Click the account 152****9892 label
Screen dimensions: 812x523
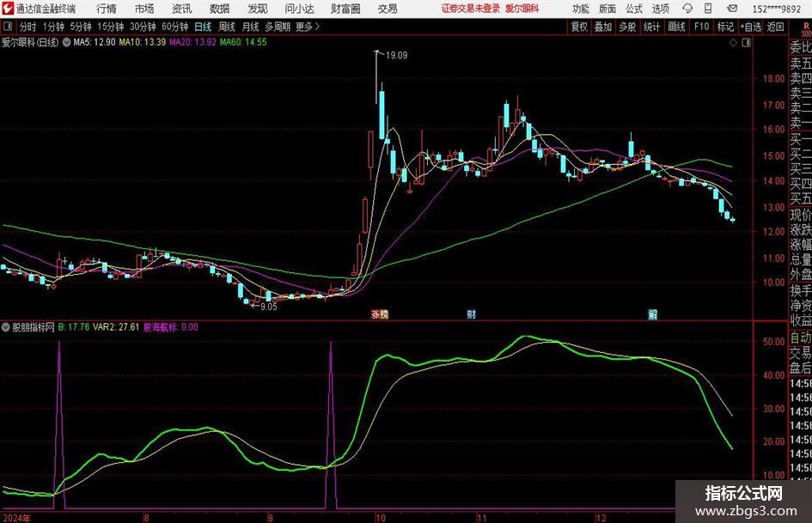point(777,9)
